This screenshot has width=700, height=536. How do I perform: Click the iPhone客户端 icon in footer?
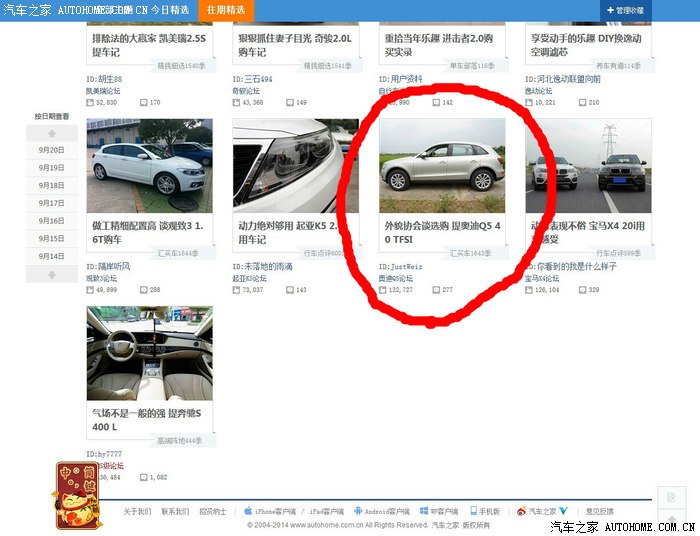coord(247,511)
